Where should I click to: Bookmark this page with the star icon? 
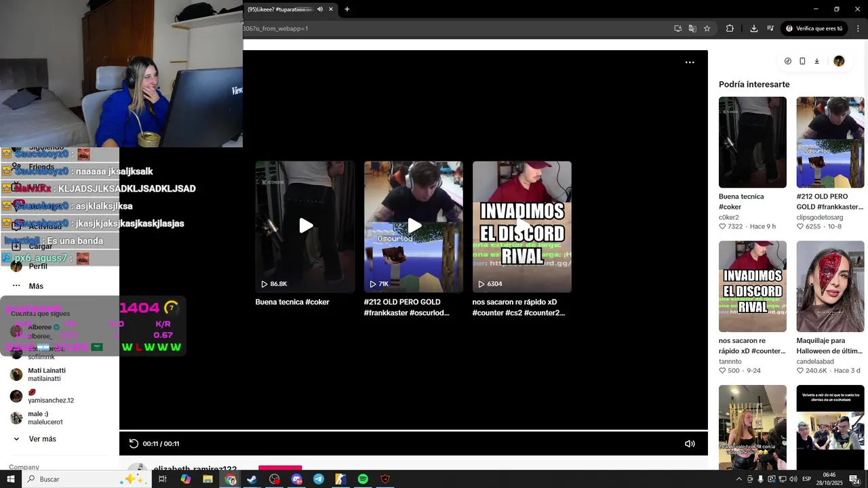[707, 28]
